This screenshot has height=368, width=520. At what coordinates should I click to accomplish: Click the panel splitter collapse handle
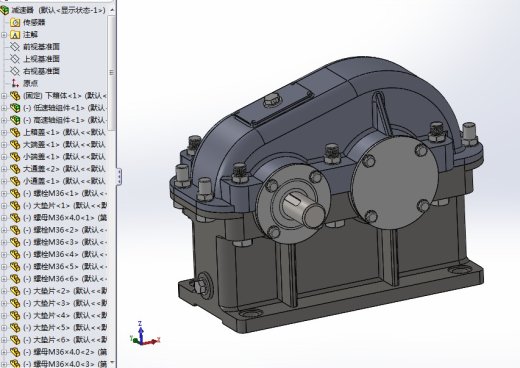tap(119, 176)
